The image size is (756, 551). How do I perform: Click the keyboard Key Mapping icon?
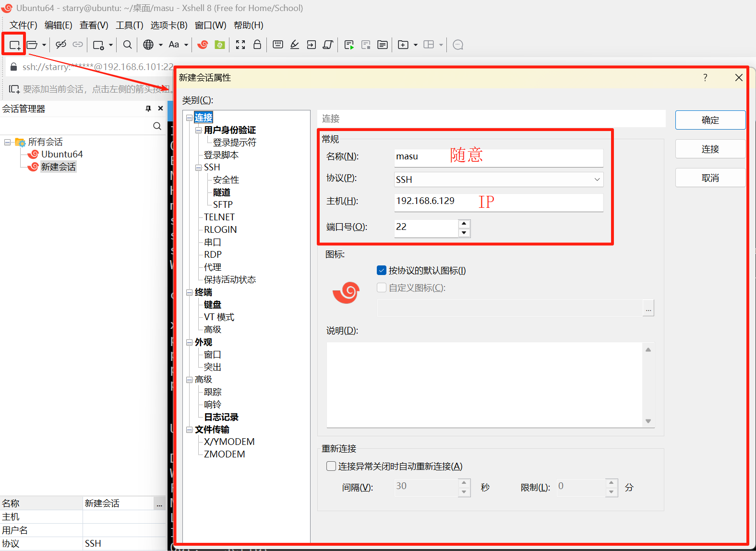278,45
